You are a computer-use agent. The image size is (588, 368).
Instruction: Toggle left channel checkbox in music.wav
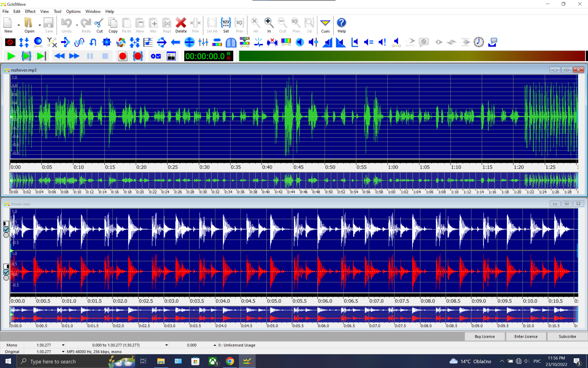click(x=6, y=230)
